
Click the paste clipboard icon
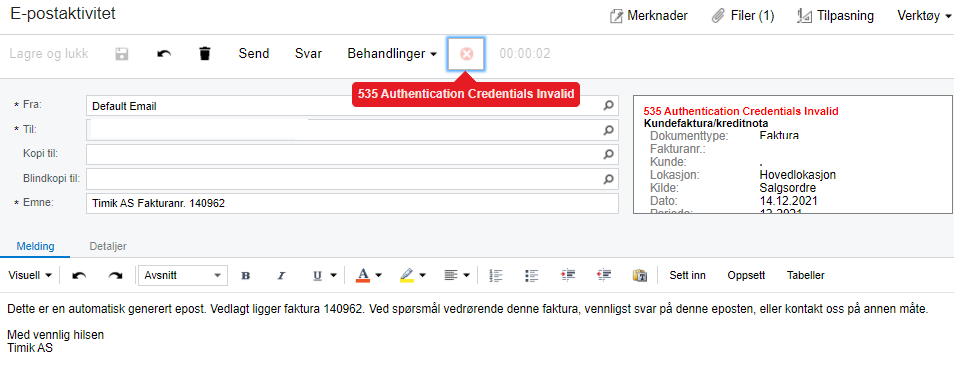tap(639, 275)
